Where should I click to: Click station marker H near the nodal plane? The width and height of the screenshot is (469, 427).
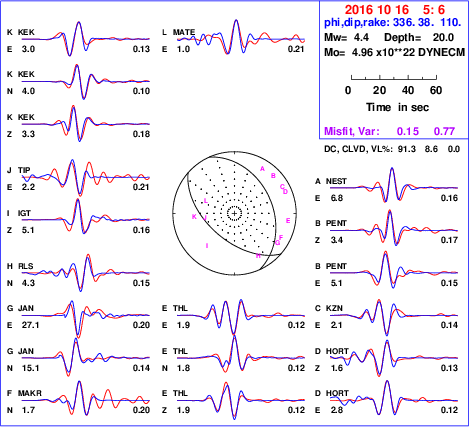(x=258, y=256)
